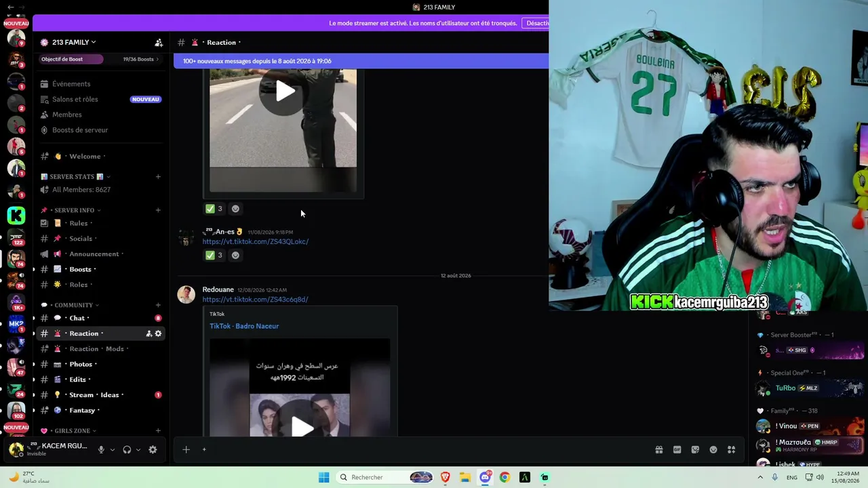Open An-es TikTok link ZS43QLokc
Viewport: 868px width, 488px height.
pyautogui.click(x=255, y=241)
